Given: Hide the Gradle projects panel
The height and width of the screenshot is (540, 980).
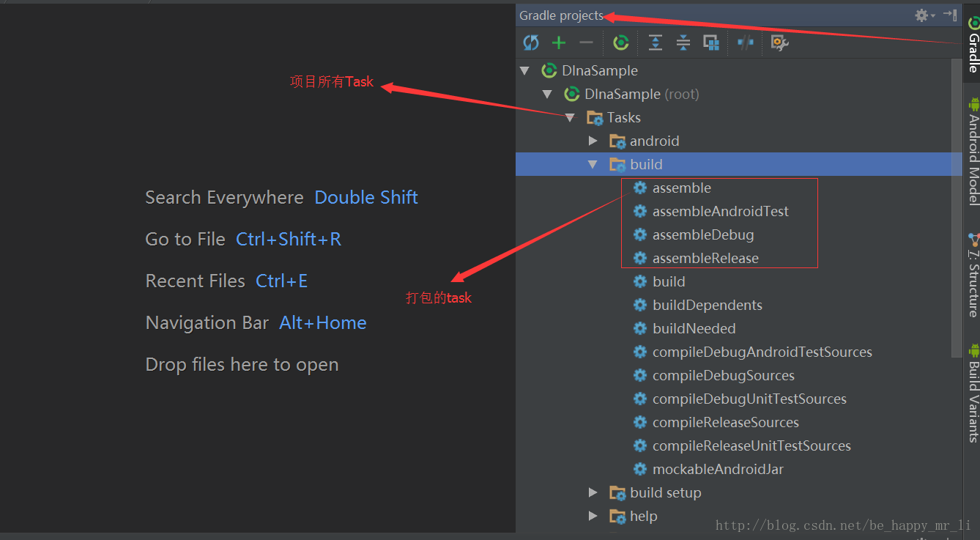Looking at the screenshot, I should pos(950,15).
